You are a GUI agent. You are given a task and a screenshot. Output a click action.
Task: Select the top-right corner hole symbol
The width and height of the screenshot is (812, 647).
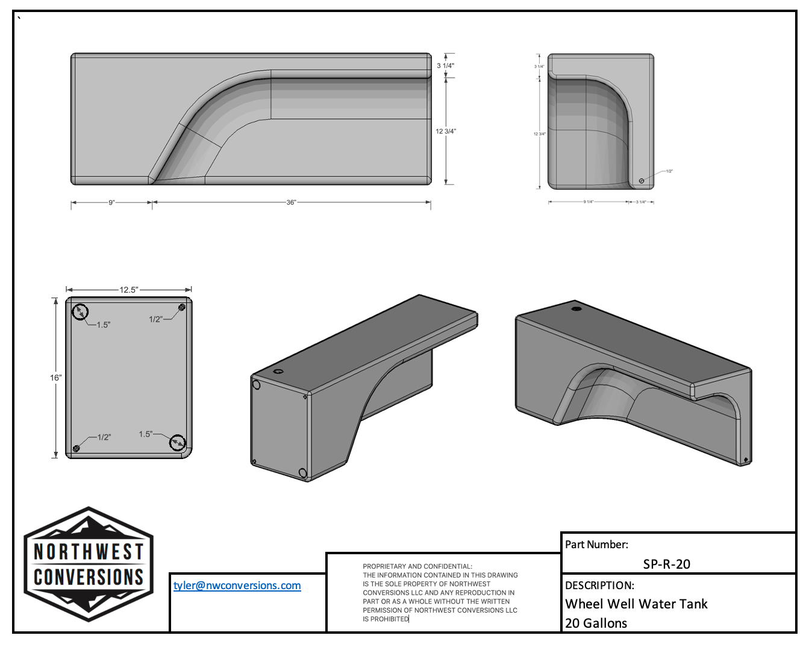[181, 307]
